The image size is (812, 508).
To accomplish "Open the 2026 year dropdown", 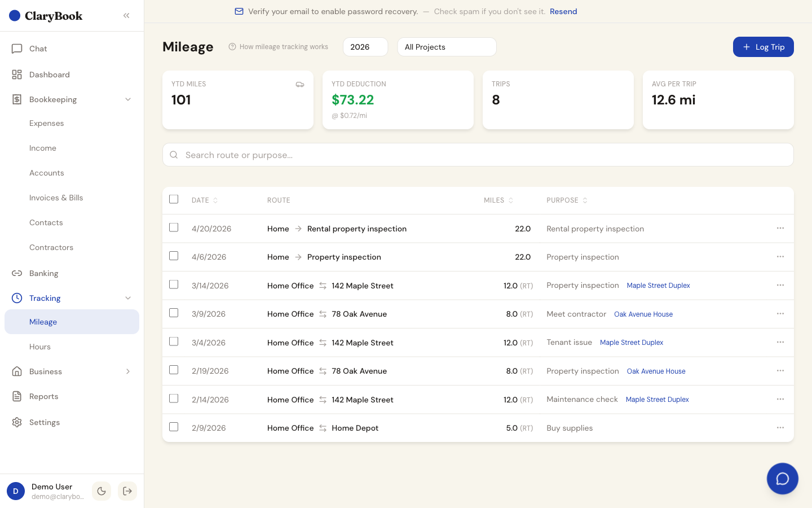I will point(365,47).
